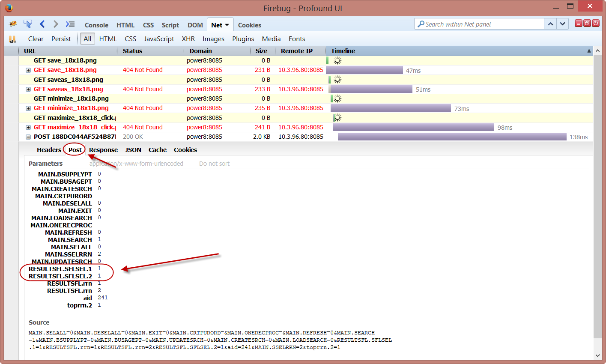Screen dimensions: 606x364
Task: Click the 47ms save_18x18.png timeline bar
Action: (x=364, y=70)
